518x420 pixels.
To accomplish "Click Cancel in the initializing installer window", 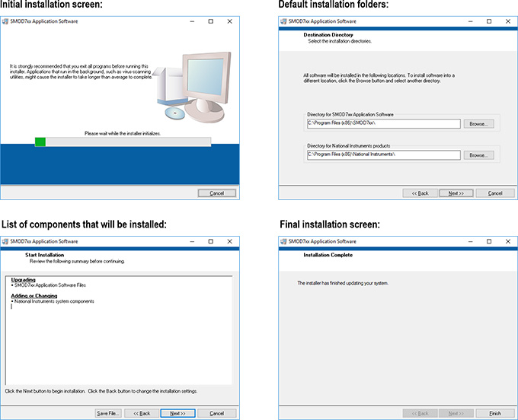I will pos(216,193).
